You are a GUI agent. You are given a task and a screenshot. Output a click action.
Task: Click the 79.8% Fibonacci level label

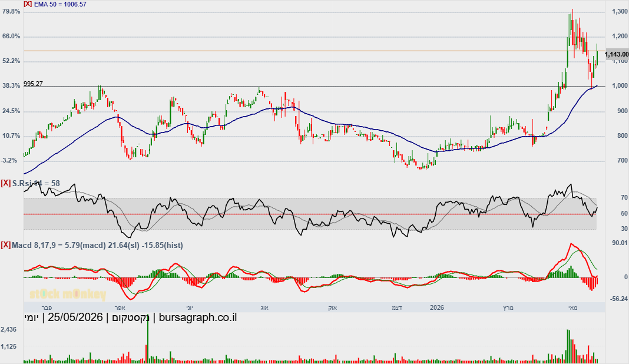11,12
